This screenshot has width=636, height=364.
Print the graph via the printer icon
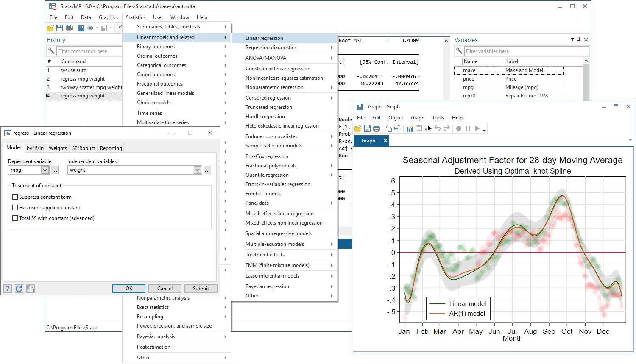pyautogui.click(x=377, y=129)
